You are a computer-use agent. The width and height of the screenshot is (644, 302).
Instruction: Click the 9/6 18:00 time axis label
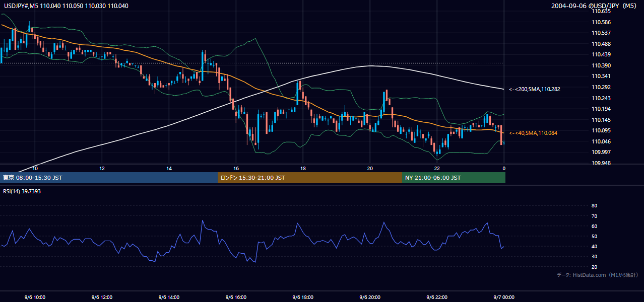click(303, 297)
